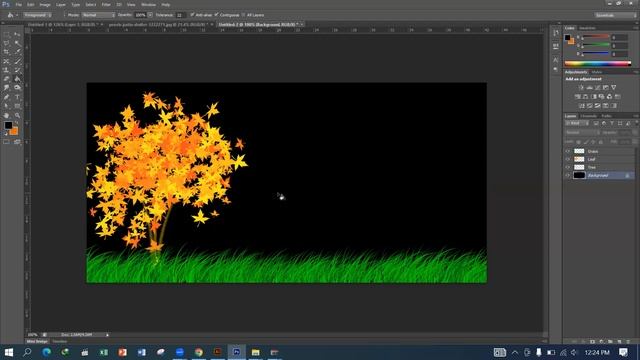The width and height of the screenshot is (640, 360).
Task: Switch to the Styles tab
Action: [597, 72]
